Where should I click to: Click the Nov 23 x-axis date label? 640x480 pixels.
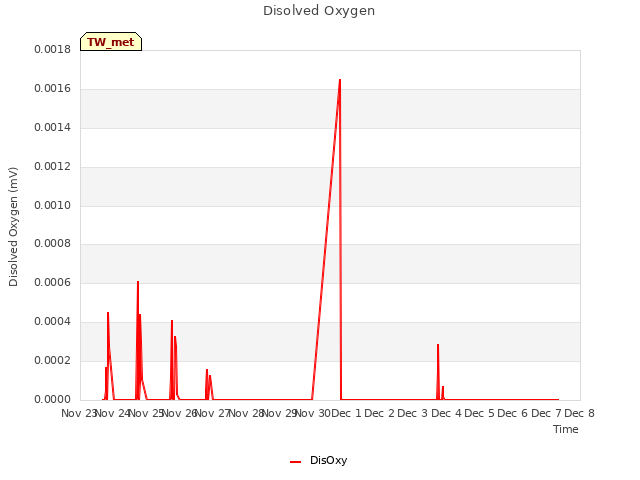(x=78, y=413)
